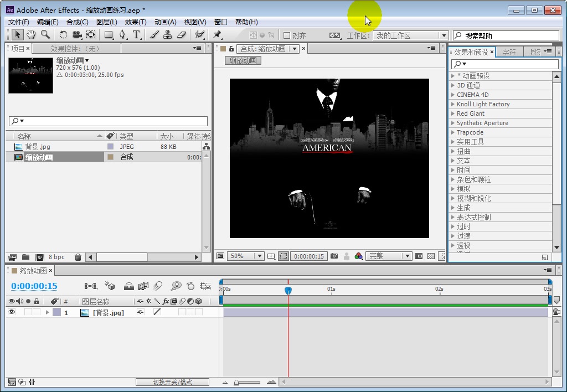Select the Clone Stamp tool

167,35
